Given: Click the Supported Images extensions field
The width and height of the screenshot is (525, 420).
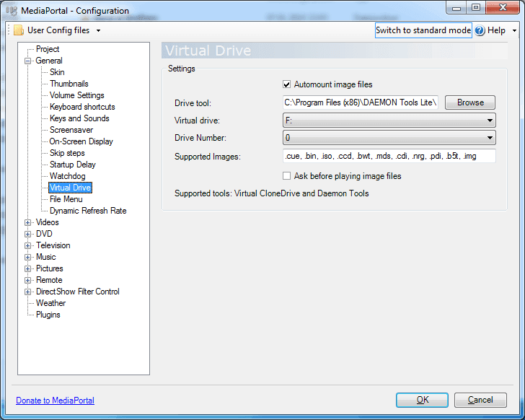Looking at the screenshot, I should point(389,156).
